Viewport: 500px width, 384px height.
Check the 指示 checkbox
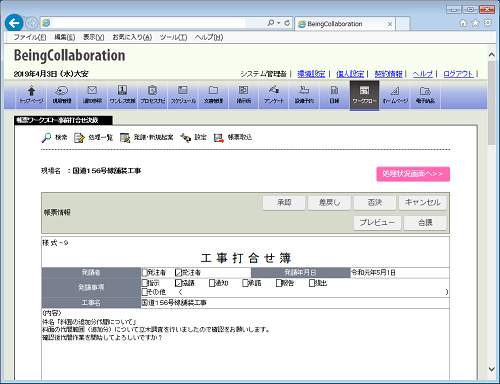click(144, 283)
